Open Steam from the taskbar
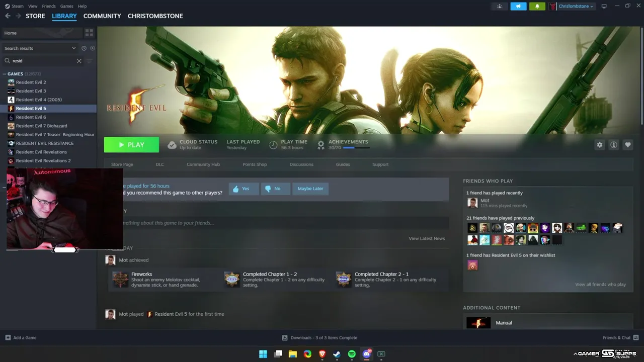Screen dimensions: 644x362 (x=337, y=354)
